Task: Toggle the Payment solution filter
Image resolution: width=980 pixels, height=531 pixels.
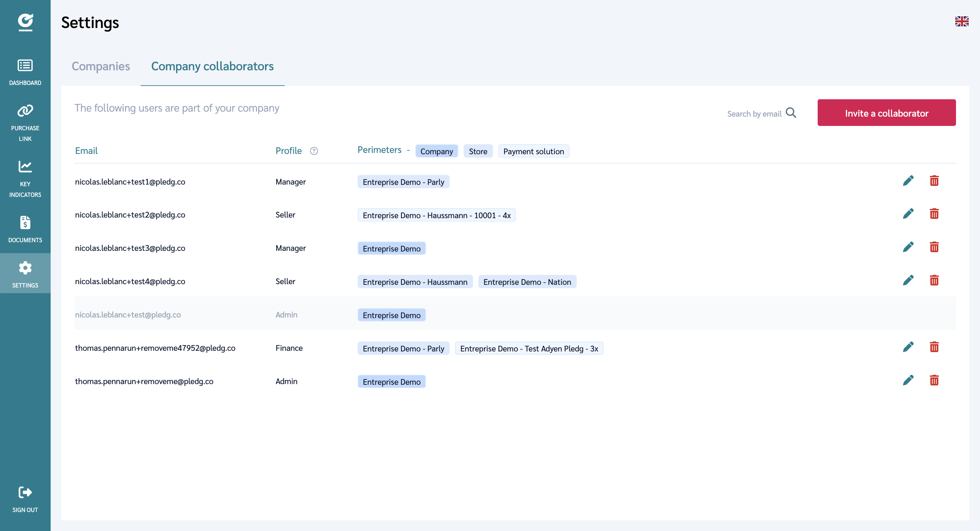Action: tap(533, 151)
